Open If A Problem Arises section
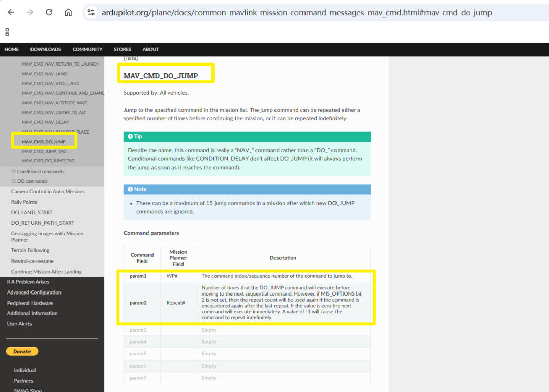The height and width of the screenshot is (392, 549). click(28, 282)
